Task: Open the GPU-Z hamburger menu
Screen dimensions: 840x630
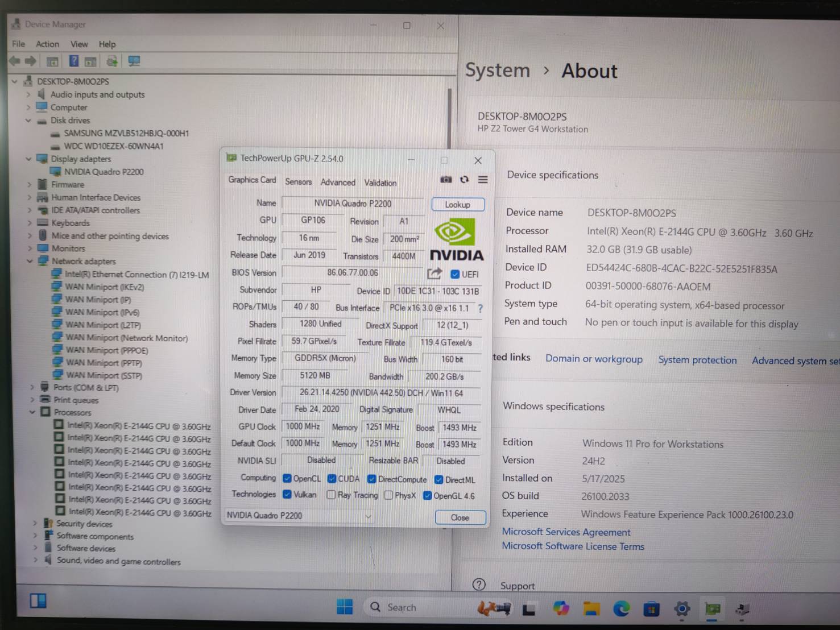Action: click(483, 180)
